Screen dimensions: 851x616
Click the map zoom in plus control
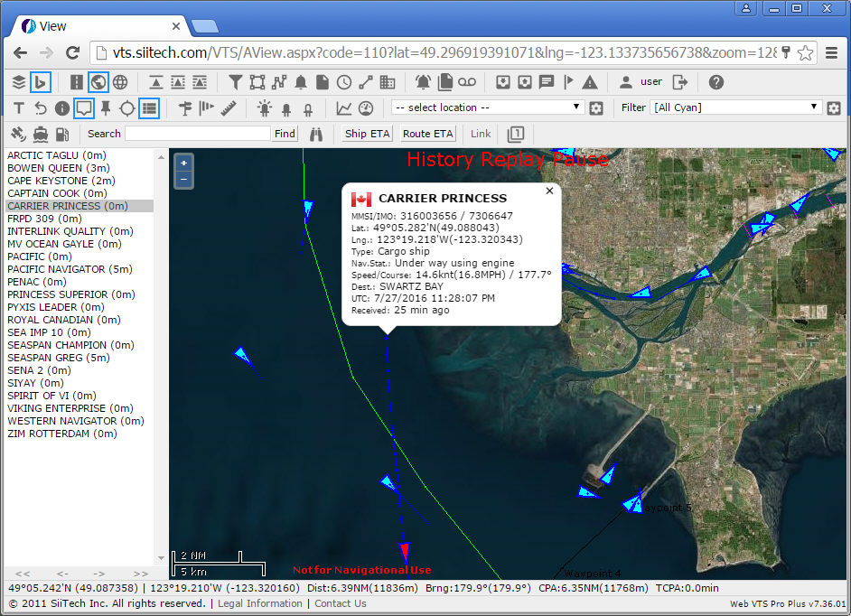click(x=183, y=163)
